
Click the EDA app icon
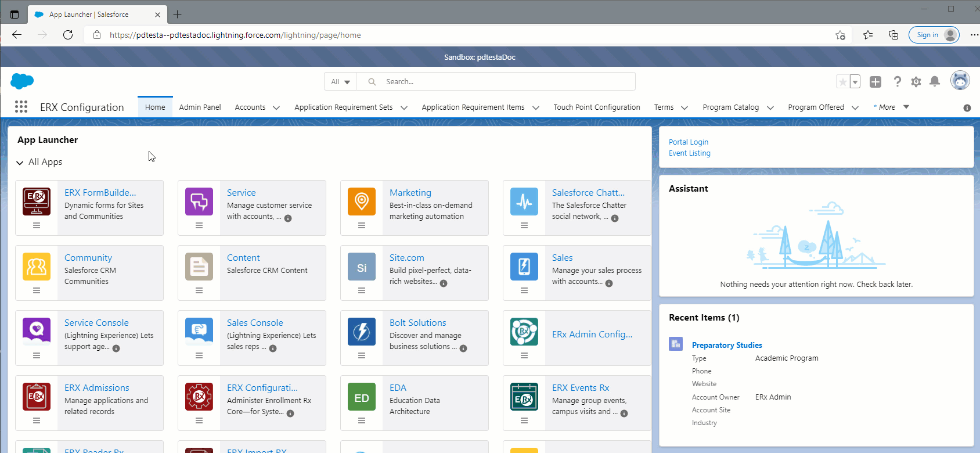point(362,397)
